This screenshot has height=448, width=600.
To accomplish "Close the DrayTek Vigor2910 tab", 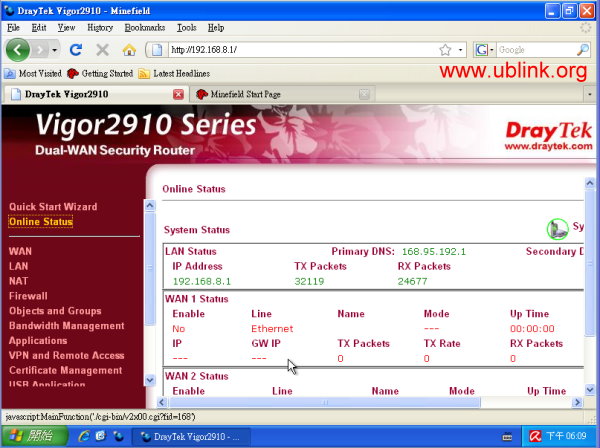I will pyautogui.click(x=178, y=94).
